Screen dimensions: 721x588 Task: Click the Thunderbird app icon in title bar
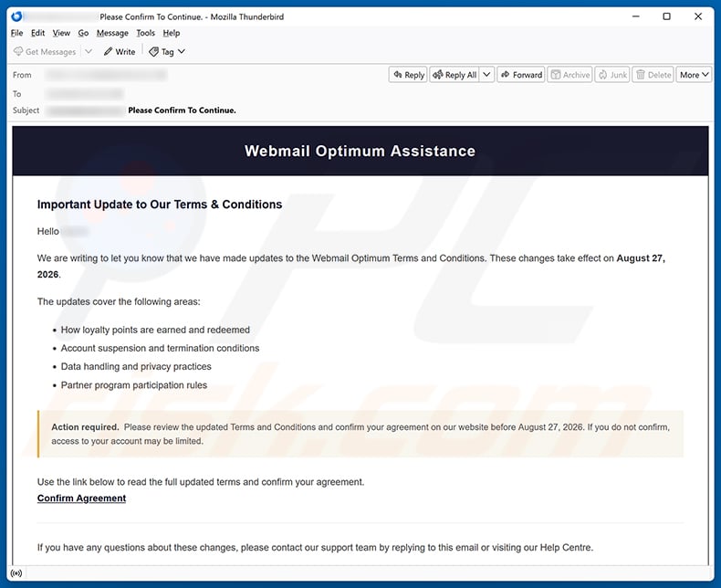16,16
